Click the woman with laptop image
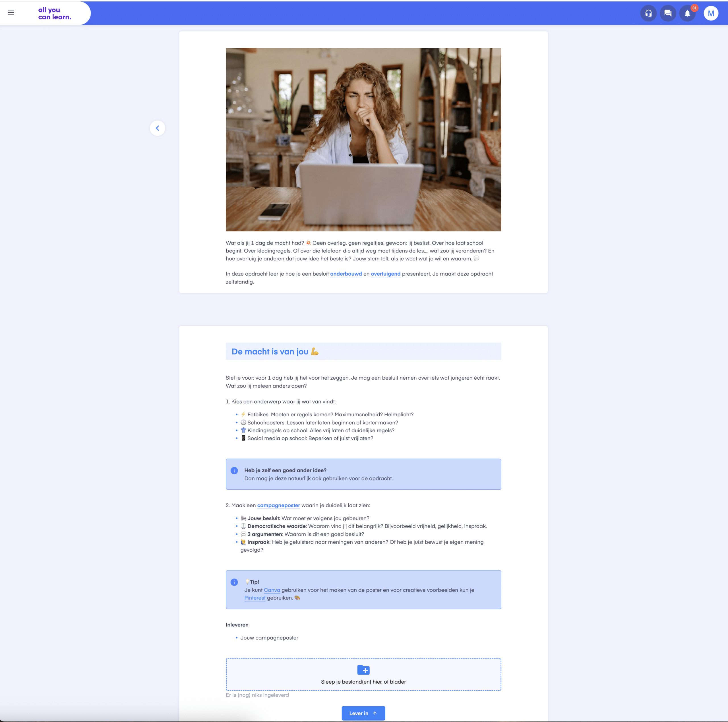 pyautogui.click(x=363, y=139)
